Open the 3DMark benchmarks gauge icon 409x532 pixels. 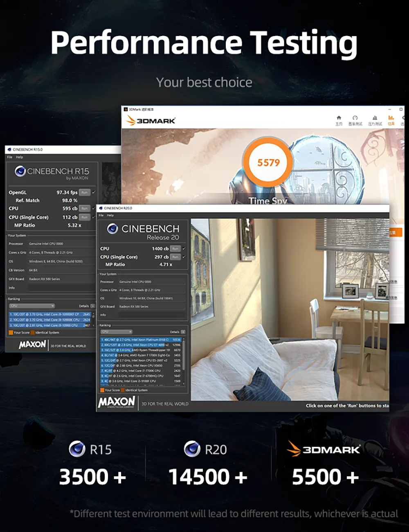[x=355, y=118]
